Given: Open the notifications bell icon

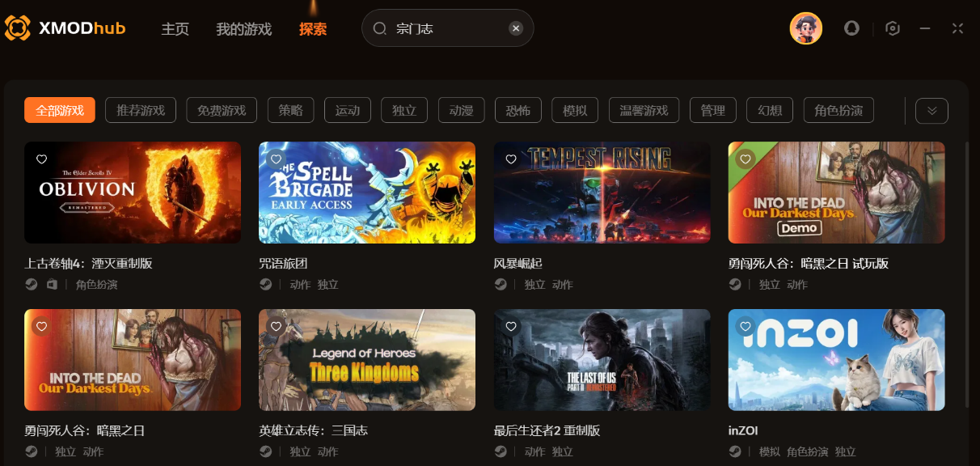Looking at the screenshot, I should (851, 28).
